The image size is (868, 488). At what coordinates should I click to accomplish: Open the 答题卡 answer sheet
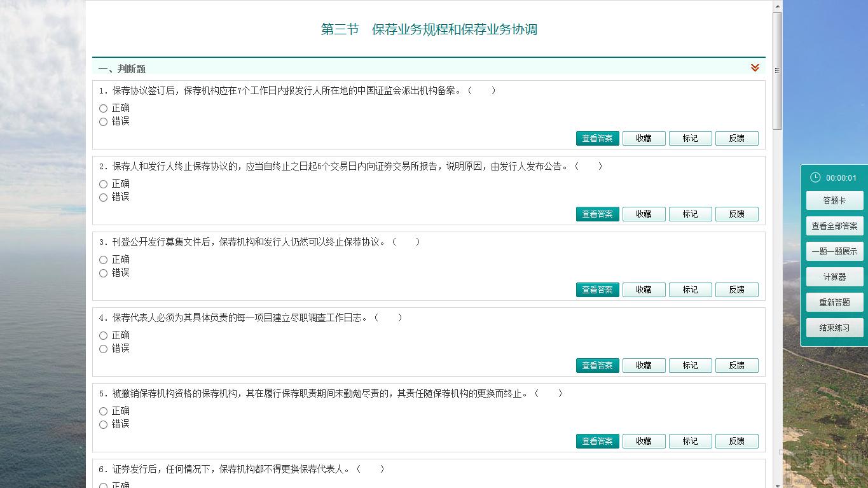point(834,200)
